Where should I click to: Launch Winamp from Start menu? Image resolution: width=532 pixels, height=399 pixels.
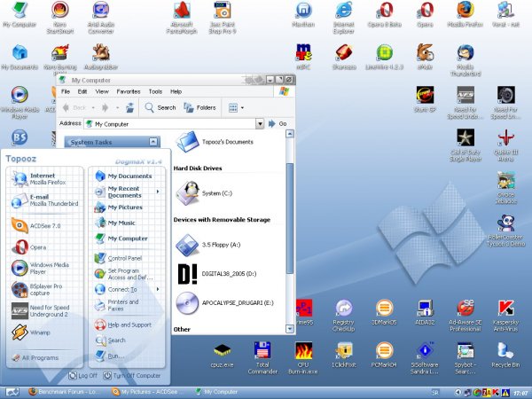click(31, 332)
